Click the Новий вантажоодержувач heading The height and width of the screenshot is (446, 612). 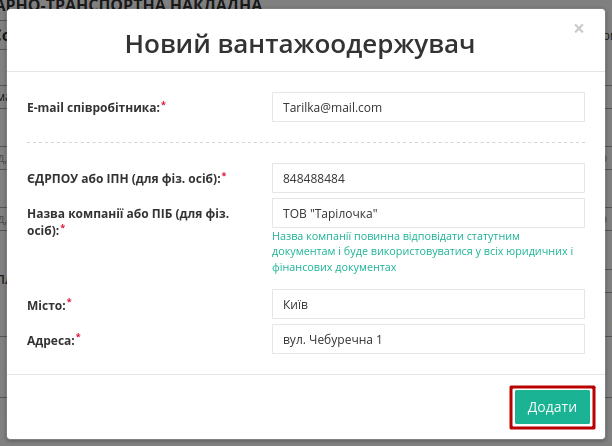click(x=300, y=44)
